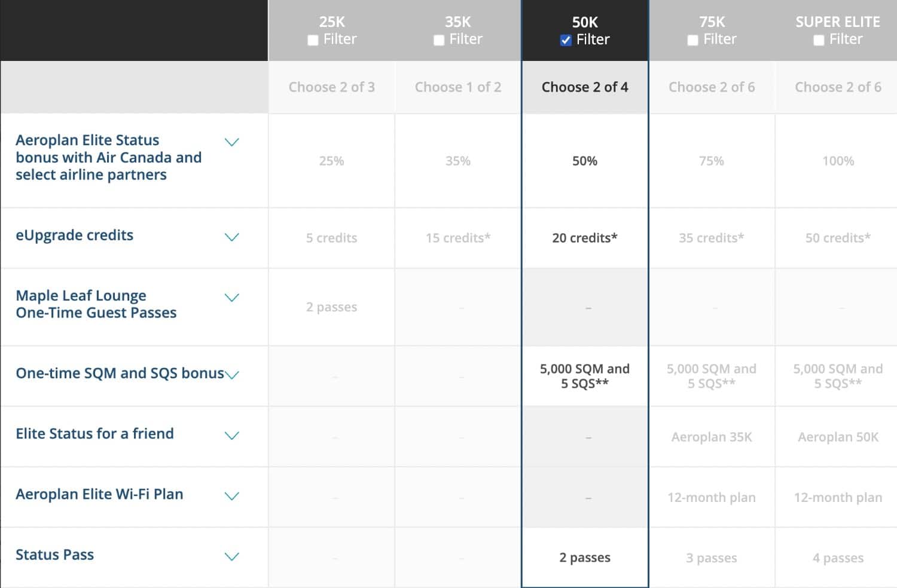The height and width of the screenshot is (588, 897).
Task: Select the SUPER ELITE column header
Action: coord(837,22)
